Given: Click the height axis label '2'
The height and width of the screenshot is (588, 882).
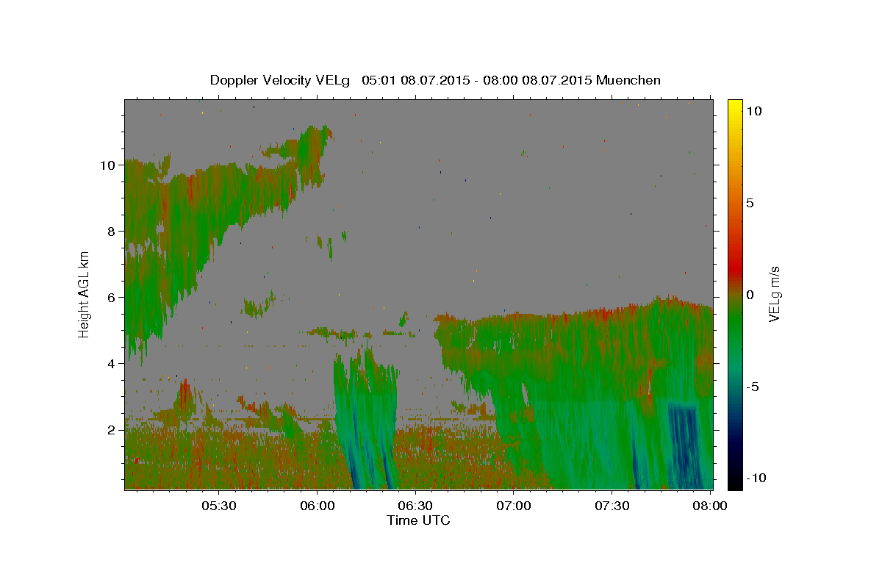Looking at the screenshot, I should [x=112, y=430].
